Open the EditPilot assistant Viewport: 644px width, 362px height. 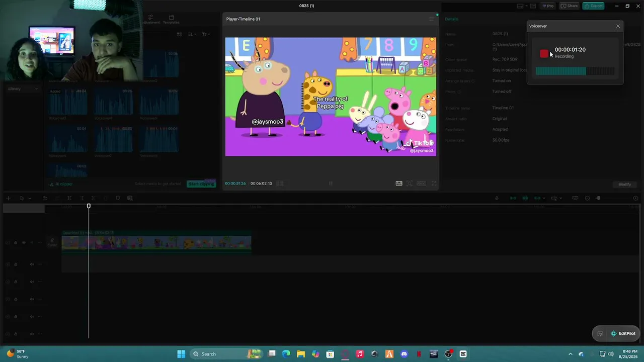click(x=623, y=333)
